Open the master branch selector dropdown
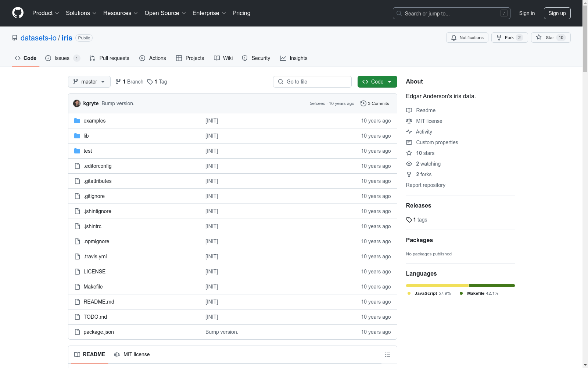Screen dimensions: 588x368 [x=89, y=82]
